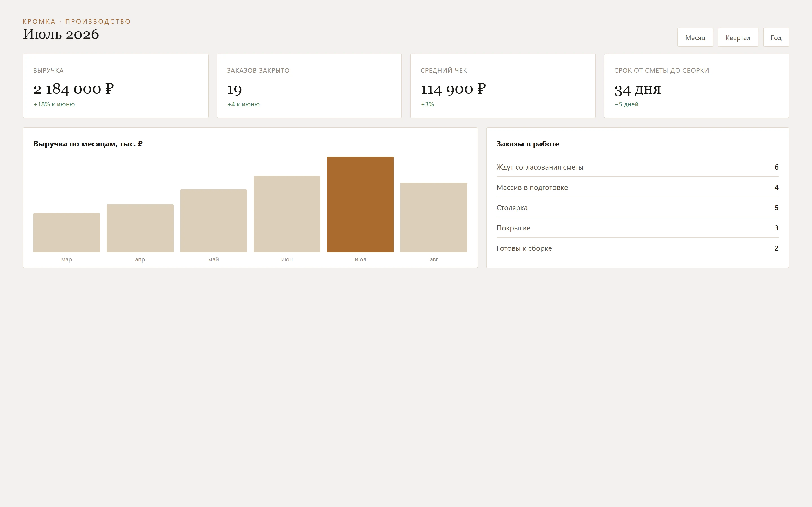Select the Срок от сметы до сборки card
The width and height of the screenshot is (812, 507).
(696, 86)
